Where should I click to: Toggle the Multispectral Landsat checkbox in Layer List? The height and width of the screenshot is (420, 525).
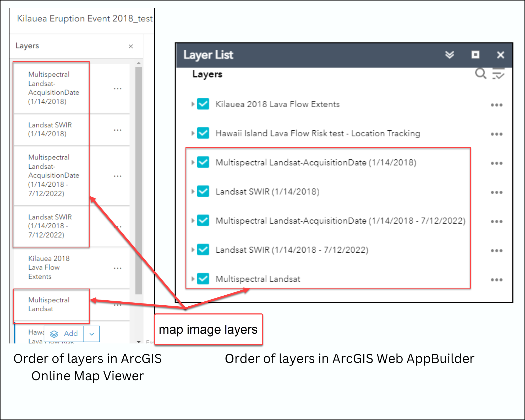pyautogui.click(x=203, y=279)
